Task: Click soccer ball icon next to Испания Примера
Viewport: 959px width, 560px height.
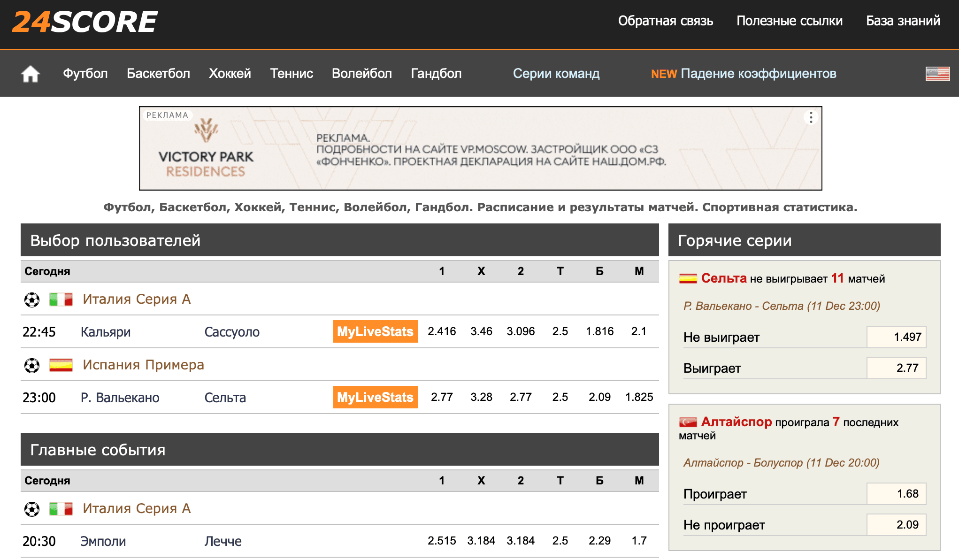Action: point(32,365)
